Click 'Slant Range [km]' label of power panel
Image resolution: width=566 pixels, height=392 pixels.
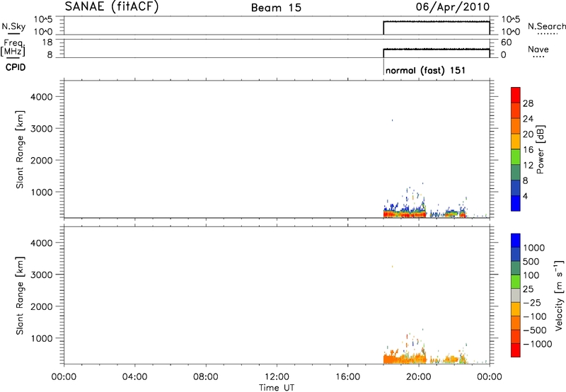[20, 149]
